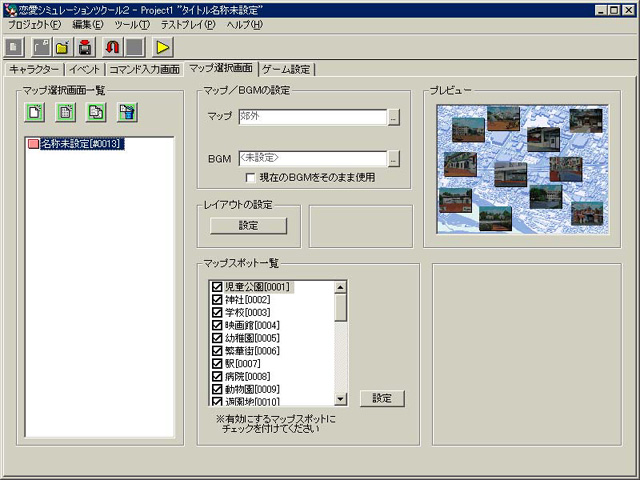Browse map with the ... button beside 郊外
The height and width of the screenshot is (480, 640).
[x=393, y=117]
